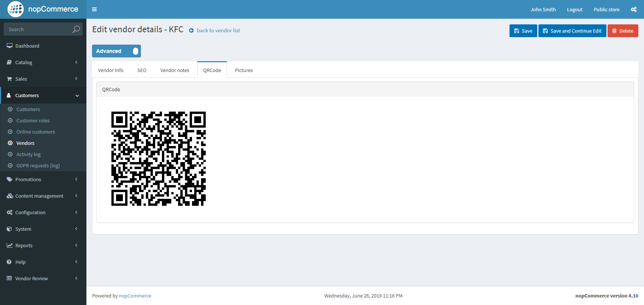
Task: Delete the KFC vendor
Action: 623,31
